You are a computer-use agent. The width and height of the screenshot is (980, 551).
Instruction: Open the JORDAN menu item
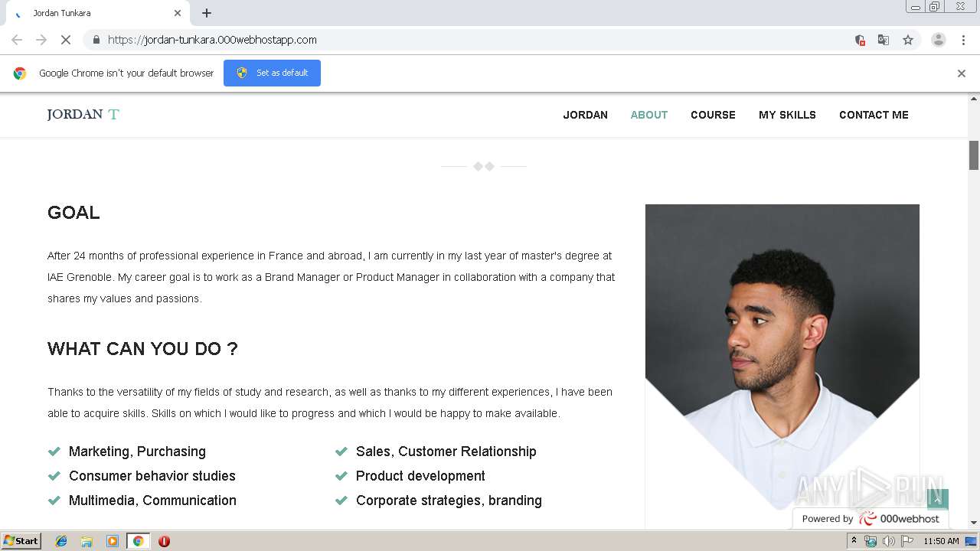click(x=586, y=115)
